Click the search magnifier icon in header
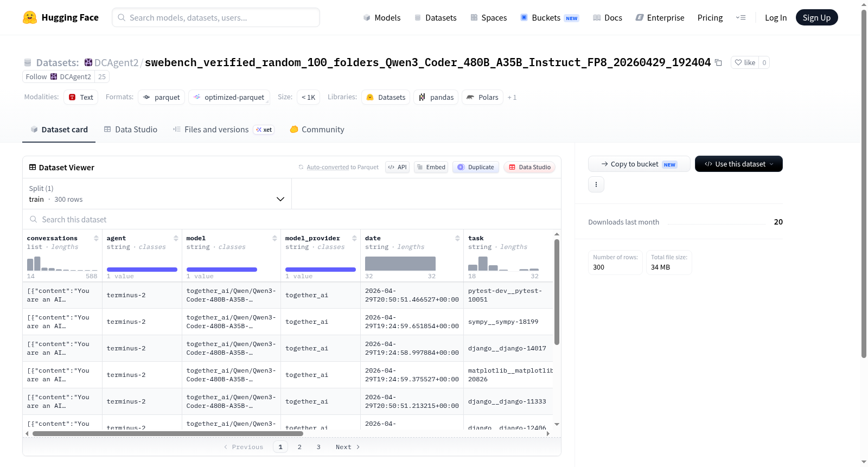 pyautogui.click(x=122, y=17)
